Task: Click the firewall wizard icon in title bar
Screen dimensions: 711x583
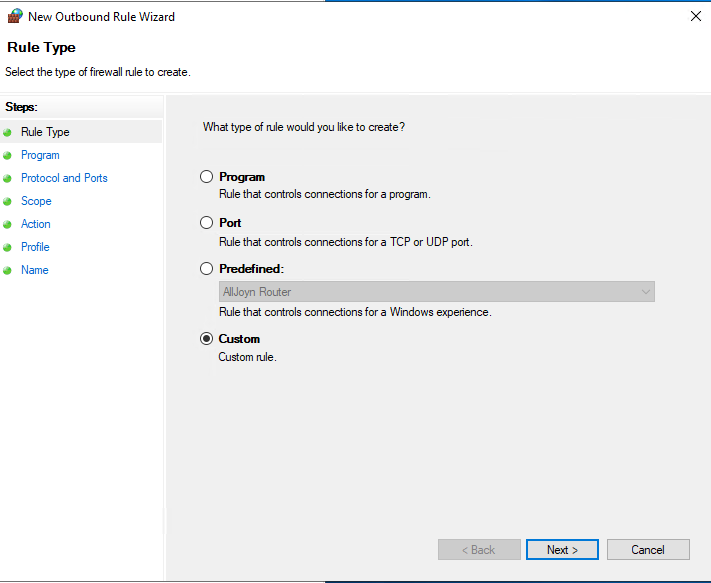Action: (14, 16)
